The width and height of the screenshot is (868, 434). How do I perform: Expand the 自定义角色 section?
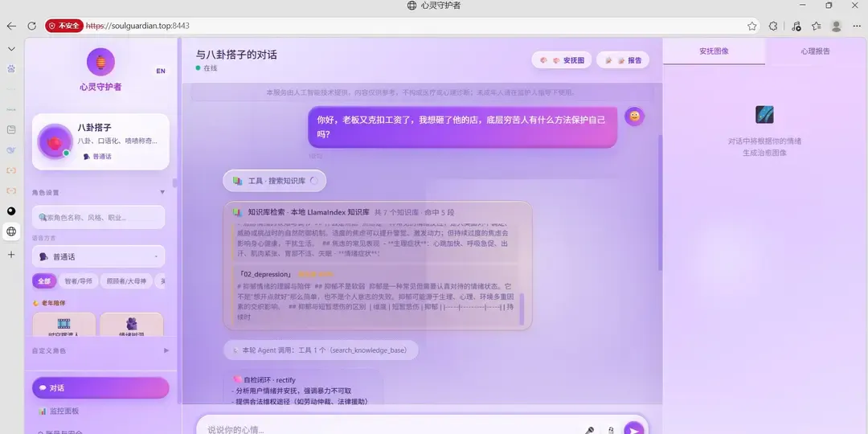100,350
